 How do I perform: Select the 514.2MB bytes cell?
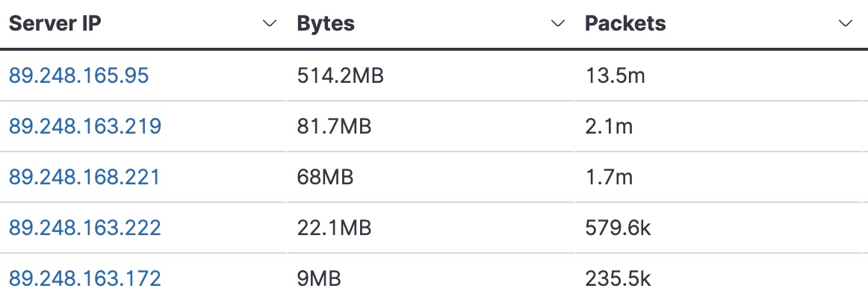(431, 76)
